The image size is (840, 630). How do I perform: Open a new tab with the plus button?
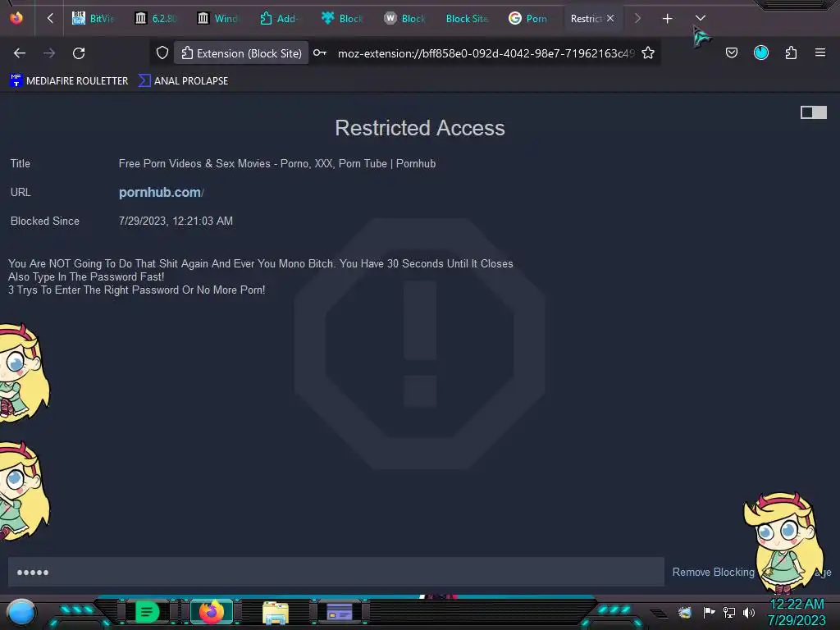667,19
